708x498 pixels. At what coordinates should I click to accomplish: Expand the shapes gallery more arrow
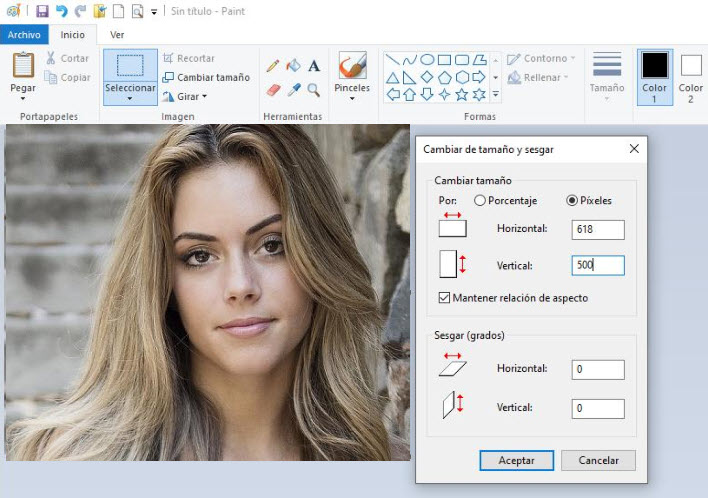(x=496, y=94)
